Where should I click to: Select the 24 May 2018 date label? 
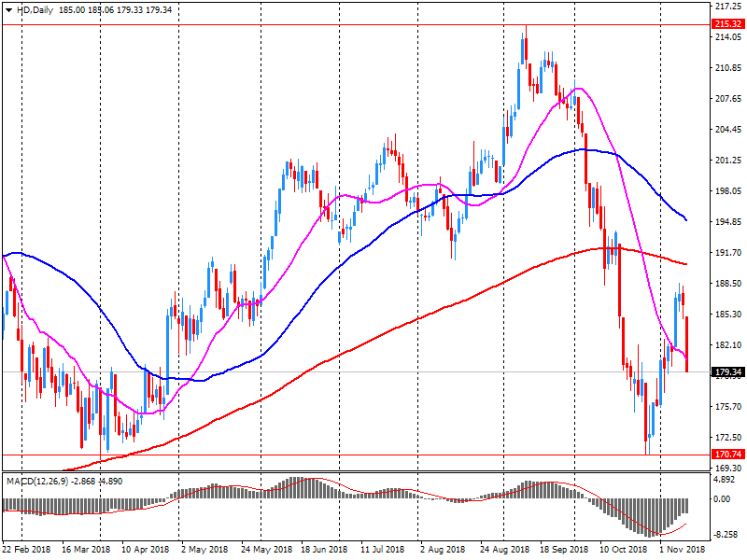pyautogui.click(x=266, y=550)
